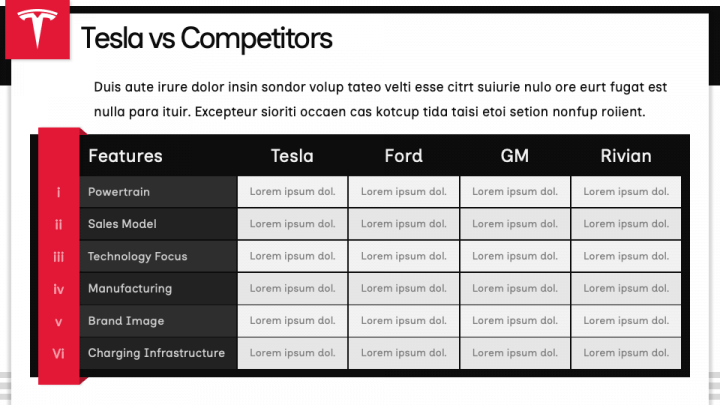
Task: Select the Rivian column header
Action: pyautogui.click(x=626, y=156)
